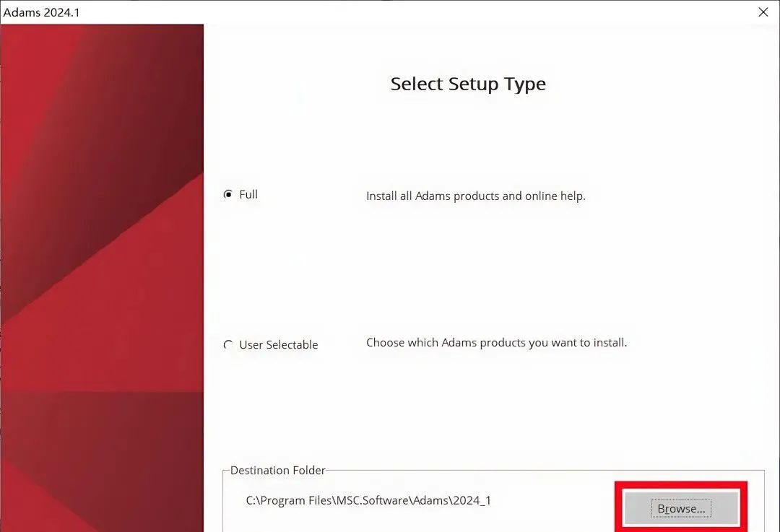780x532 pixels.
Task: Click the 'User Selectable' label text
Action: (279, 344)
